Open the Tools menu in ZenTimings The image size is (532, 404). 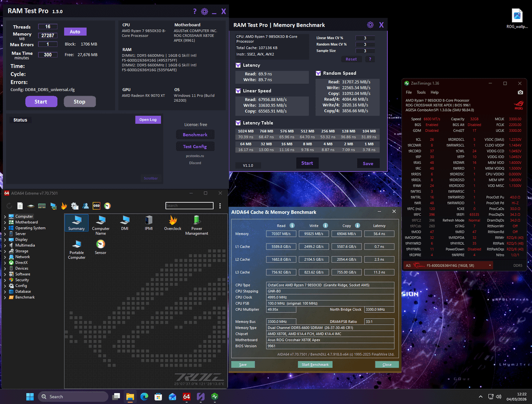(421, 92)
